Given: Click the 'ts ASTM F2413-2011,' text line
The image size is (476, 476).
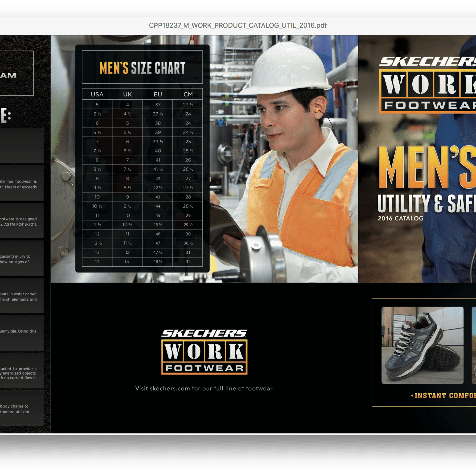Looking at the screenshot, I should click(18, 224).
